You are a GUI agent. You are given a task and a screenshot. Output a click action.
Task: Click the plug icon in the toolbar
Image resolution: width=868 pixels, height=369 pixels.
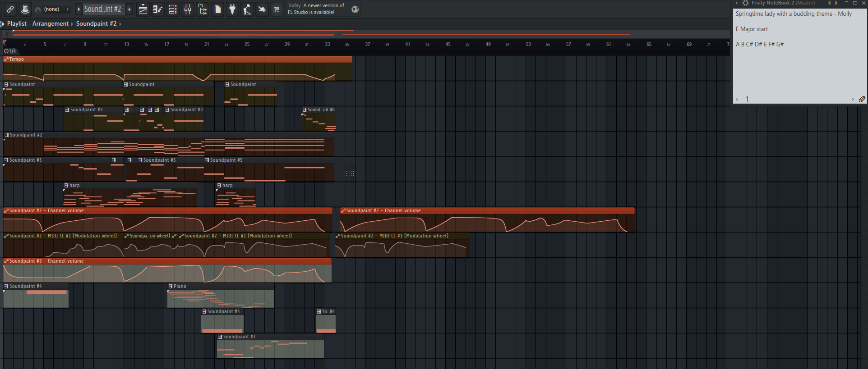coord(232,9)
